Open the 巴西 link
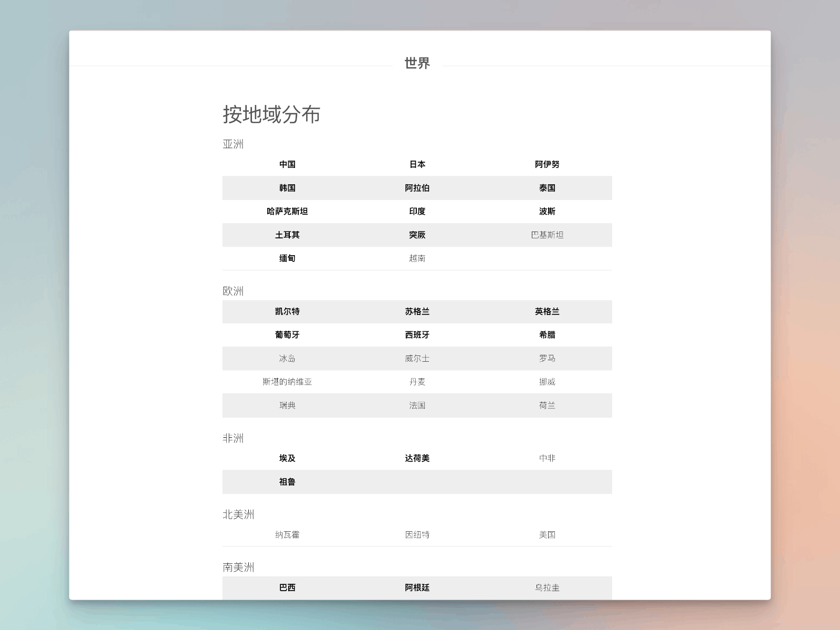 click(x=287, y=588)
